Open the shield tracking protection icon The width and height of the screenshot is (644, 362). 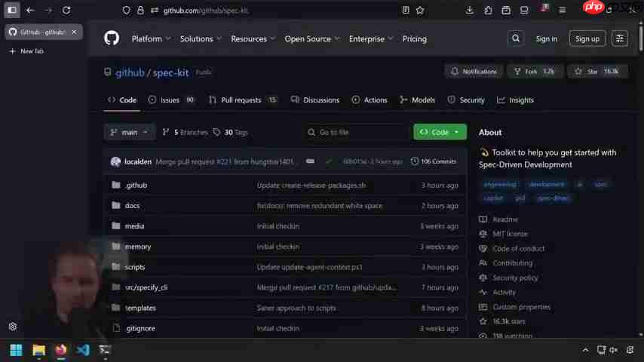[x=126, y=11]
